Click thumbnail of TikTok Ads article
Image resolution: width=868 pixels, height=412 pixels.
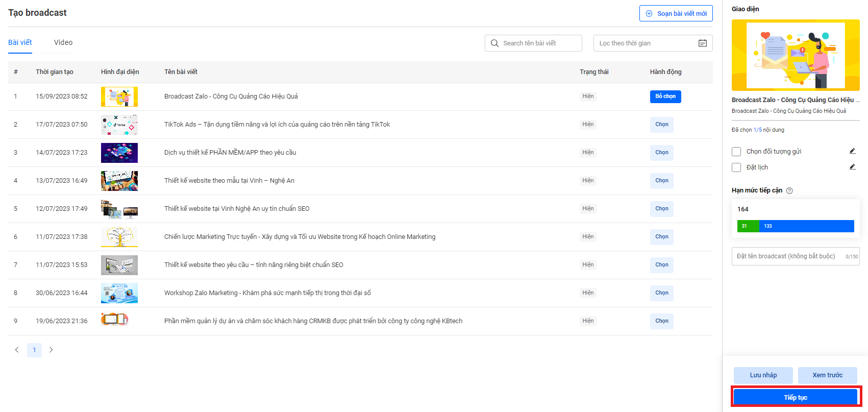click(x=119, y=125)
